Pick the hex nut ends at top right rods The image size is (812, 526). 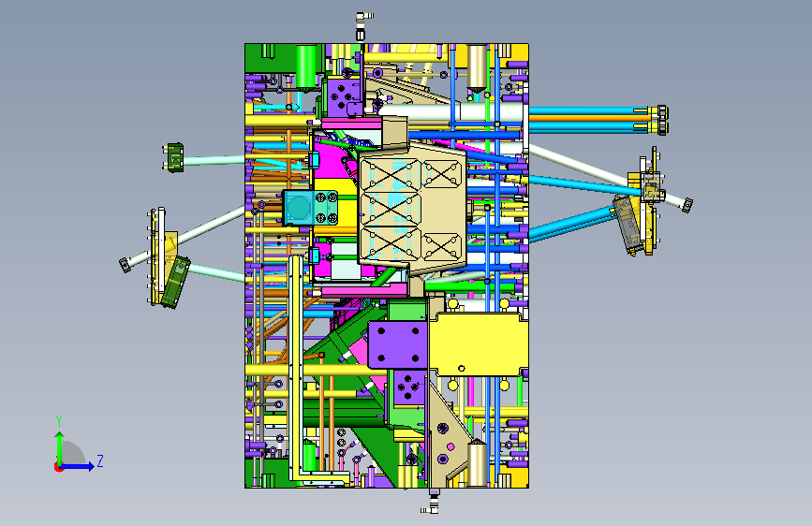pos(662,120)
